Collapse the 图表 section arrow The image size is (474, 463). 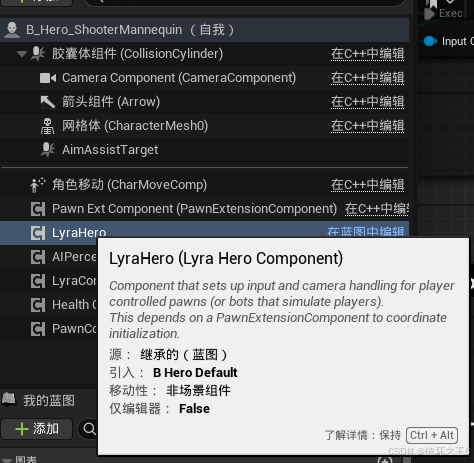pos(7,460)
